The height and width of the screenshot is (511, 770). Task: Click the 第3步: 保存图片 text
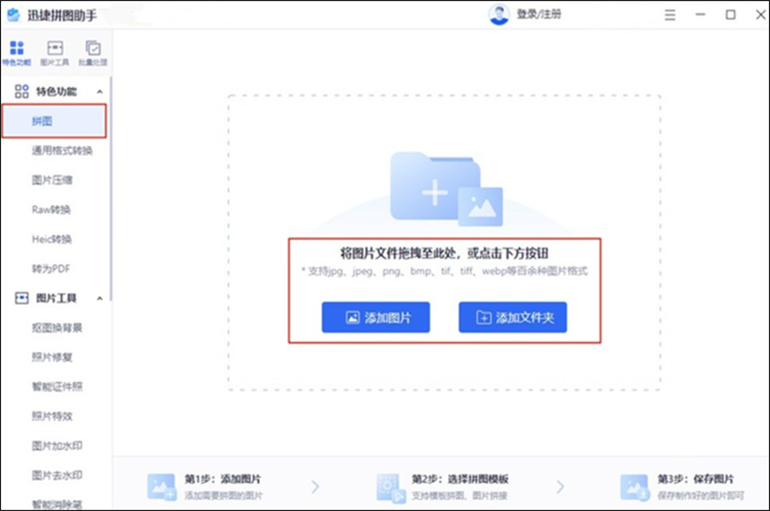pyautogui.click(x=696, y=479)
